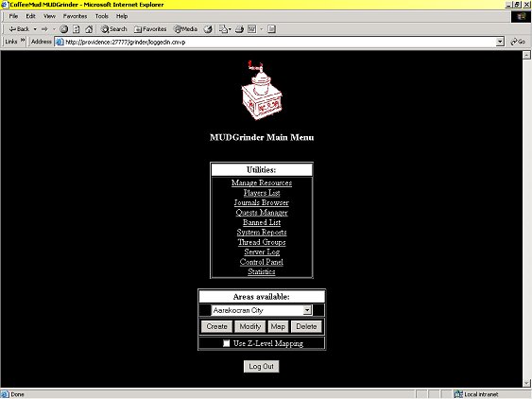Expand the Back button history arrow
The image size is (532, 399).
tap(35, 29)
